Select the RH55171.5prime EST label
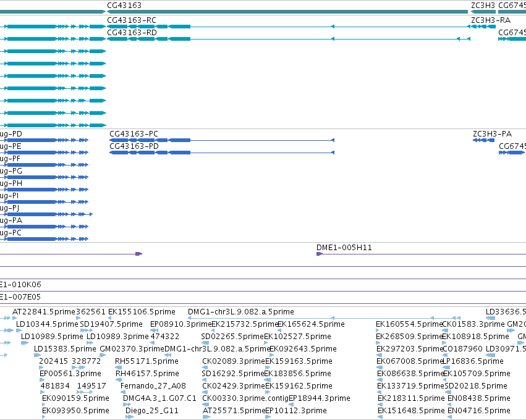The image size is (526, 420). pyautogui.click(x=146, y=361)
